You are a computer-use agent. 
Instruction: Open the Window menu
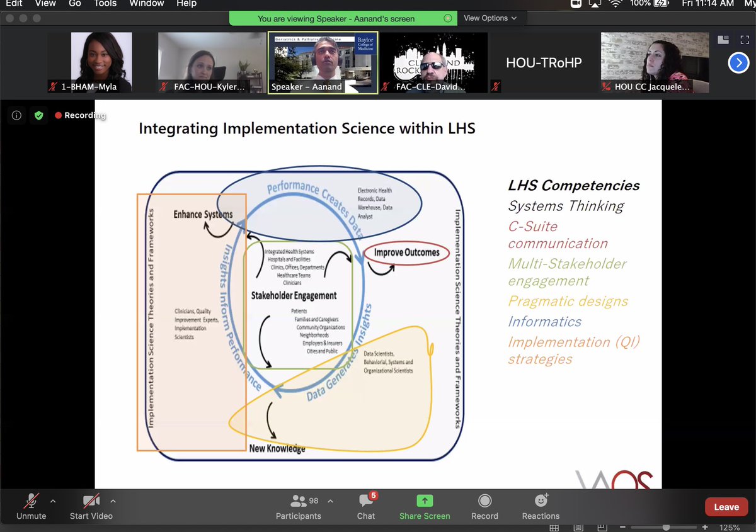tap(147, 3)
